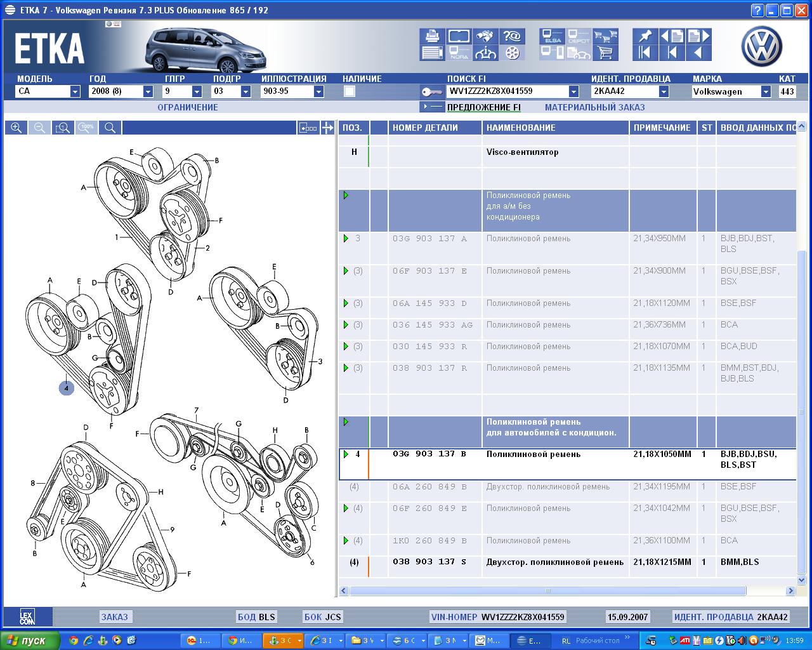
Task: Click the DEPOT icon
Action: tap(579, 36)
